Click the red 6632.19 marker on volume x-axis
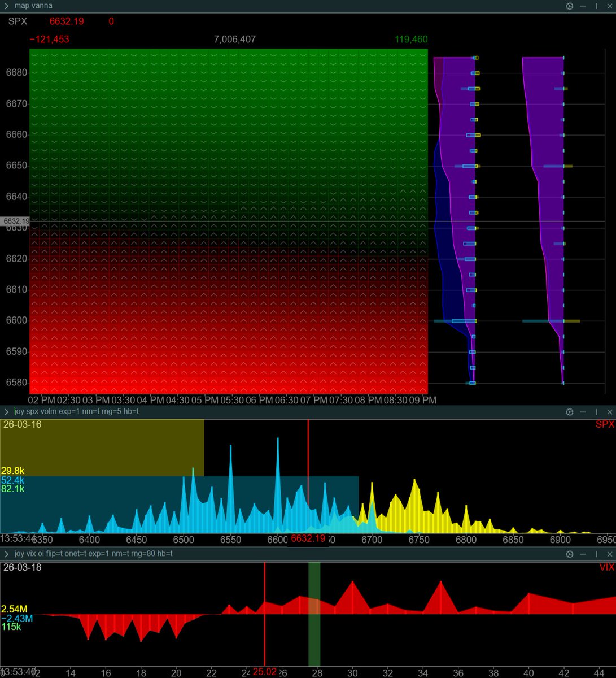Image resolution: width=616 pixels, height=678 pixels. click(x=308, y=538)
